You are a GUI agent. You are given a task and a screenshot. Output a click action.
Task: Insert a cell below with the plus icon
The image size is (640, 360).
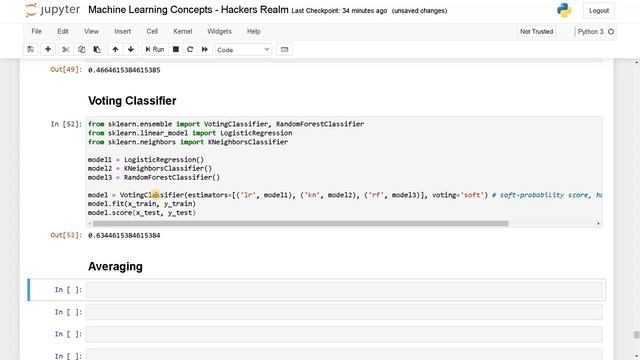pyautogui.click(x=48, y=49)
